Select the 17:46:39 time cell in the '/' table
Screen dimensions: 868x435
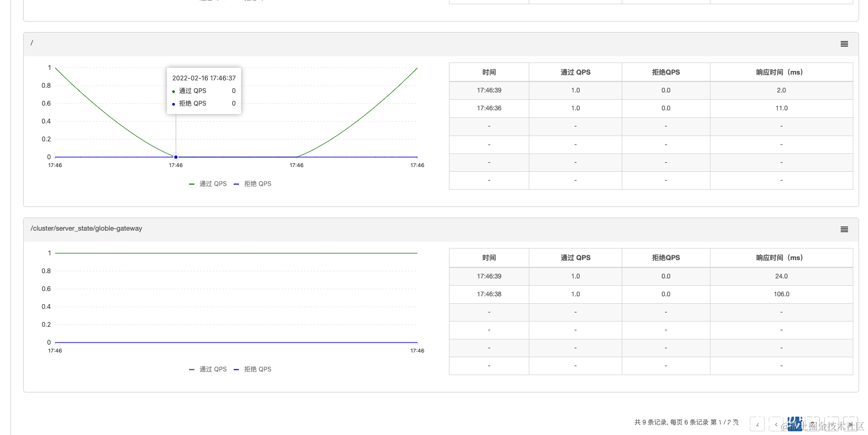tap(489, 90)
